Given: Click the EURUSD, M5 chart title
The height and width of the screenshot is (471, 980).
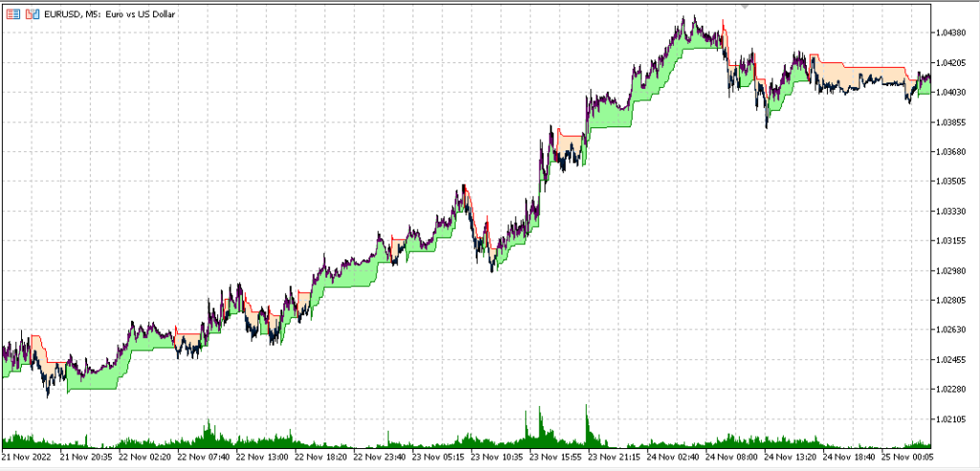Looking at the screenshot, I should coord(103,13).
